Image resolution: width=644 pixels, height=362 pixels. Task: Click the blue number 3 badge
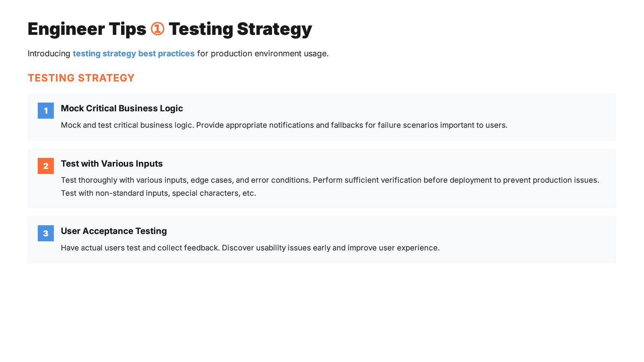tap(46, 233)
